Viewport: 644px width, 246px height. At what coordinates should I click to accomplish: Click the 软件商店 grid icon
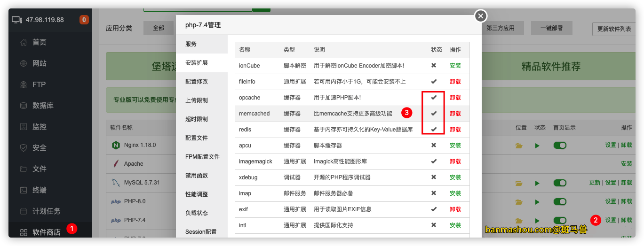click(24, 232)
